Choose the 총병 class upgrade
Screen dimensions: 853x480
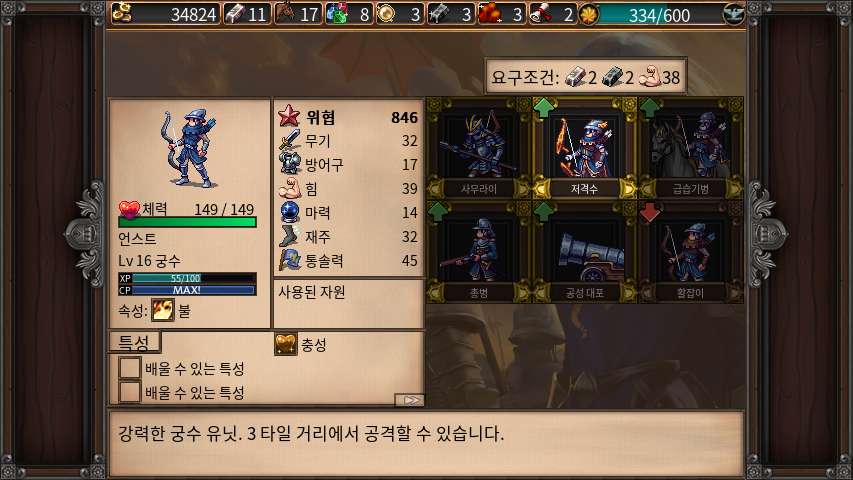pos(479,253)
